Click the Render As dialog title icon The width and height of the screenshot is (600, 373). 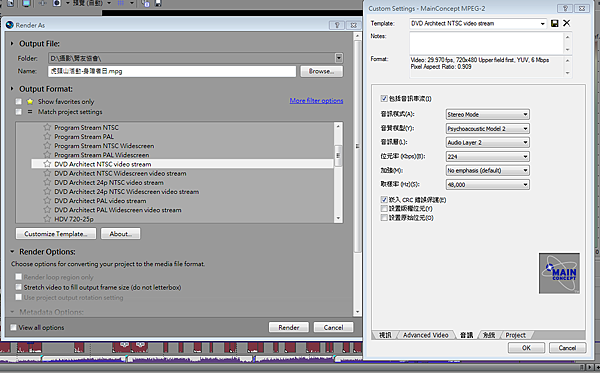point(10,25)
